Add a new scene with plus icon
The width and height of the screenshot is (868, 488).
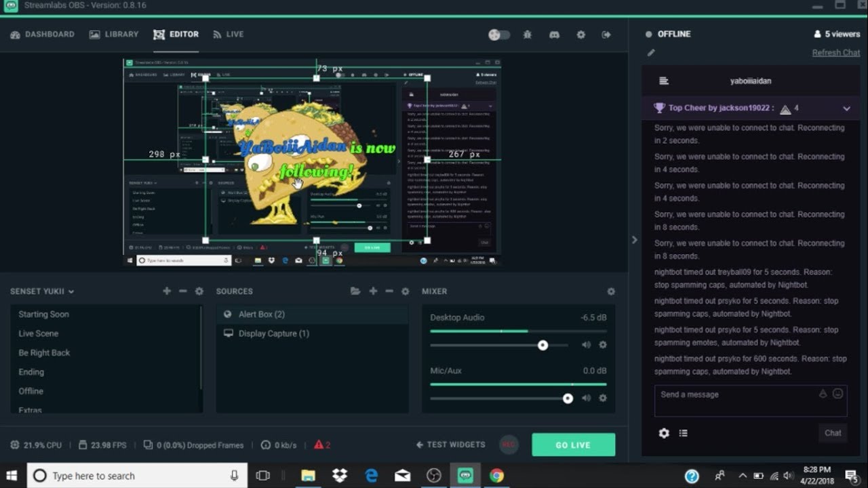tap(167, 291)
